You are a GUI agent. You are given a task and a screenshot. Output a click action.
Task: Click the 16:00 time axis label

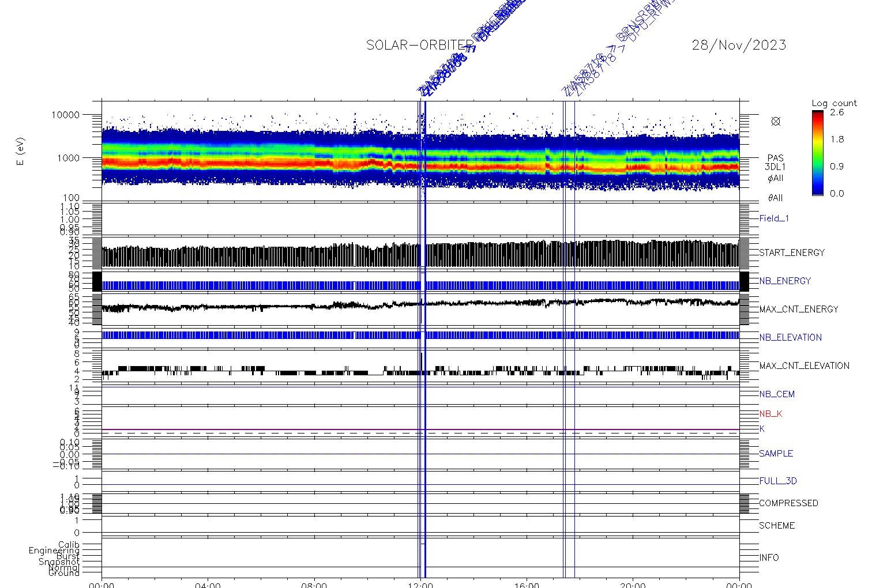527,585
